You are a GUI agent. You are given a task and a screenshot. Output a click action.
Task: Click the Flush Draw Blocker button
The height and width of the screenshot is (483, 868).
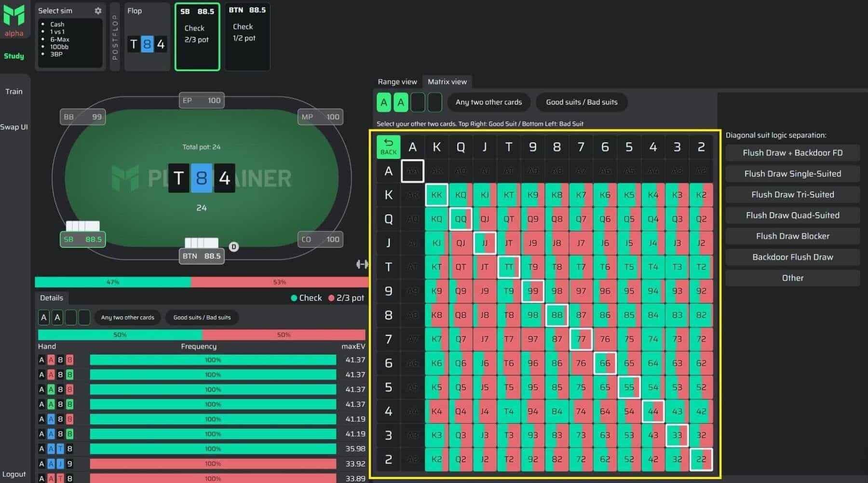click(x=792, y=236)
